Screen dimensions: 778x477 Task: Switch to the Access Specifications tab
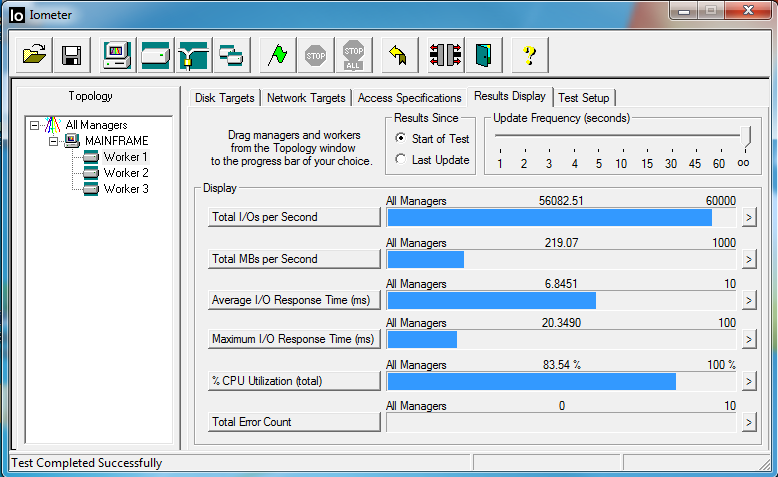coord(409,98)
